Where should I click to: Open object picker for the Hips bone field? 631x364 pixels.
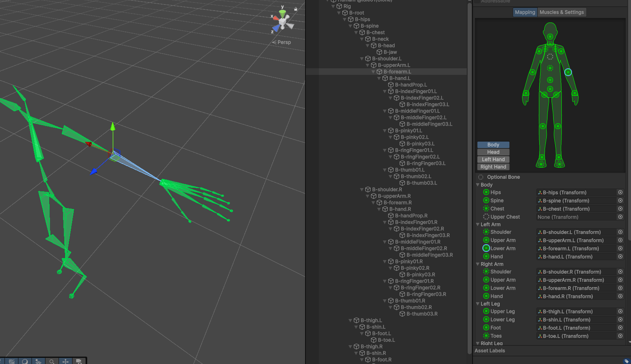[620, 192]
